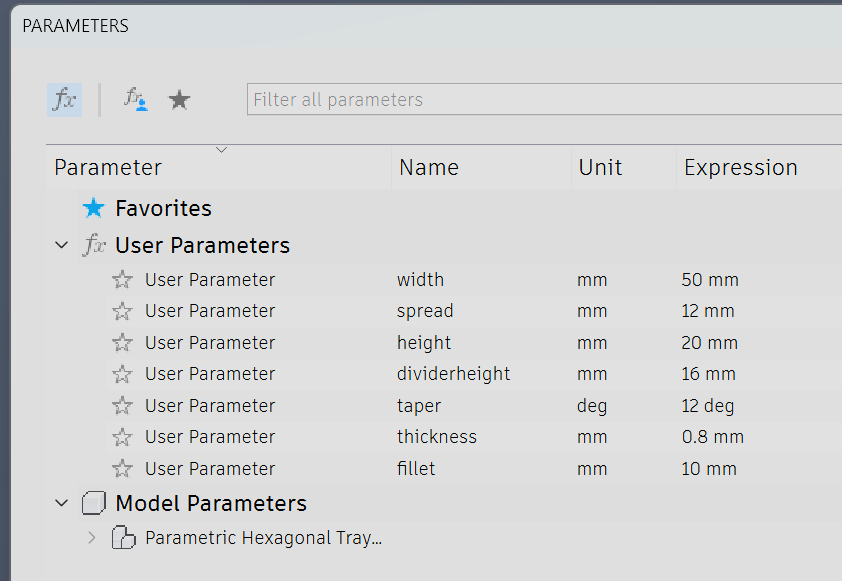The width and height of the screenshot is (842, 581).
Task: Select the spread parameter name cell
Action: point(425,311)
